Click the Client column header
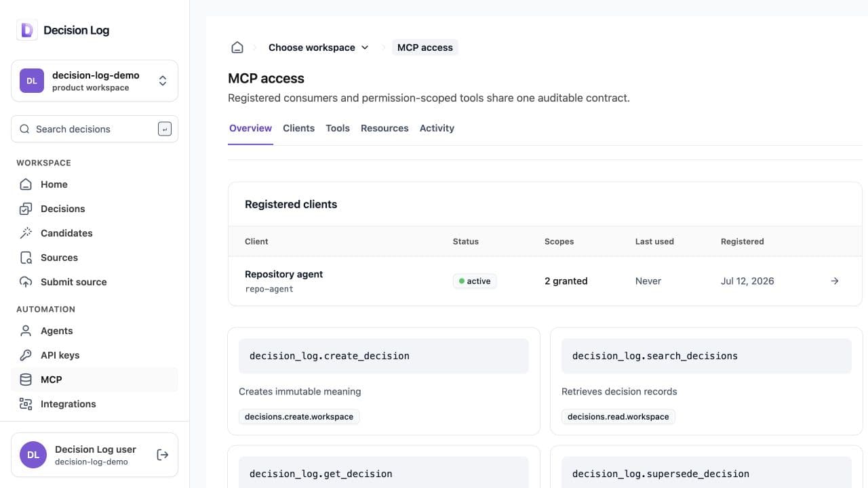The height and width of the screenshot is (488, 868). coord(256,241)
